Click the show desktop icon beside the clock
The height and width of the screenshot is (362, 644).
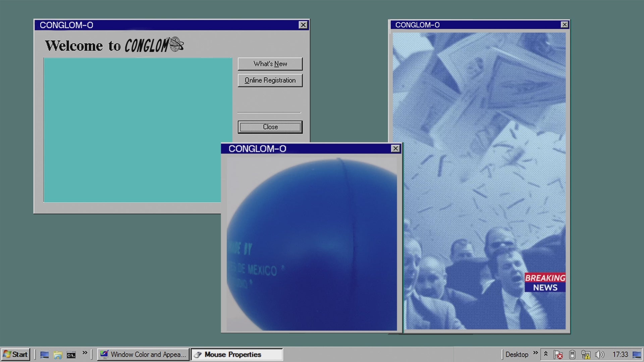pyautogui.click(x=636, y=355)
